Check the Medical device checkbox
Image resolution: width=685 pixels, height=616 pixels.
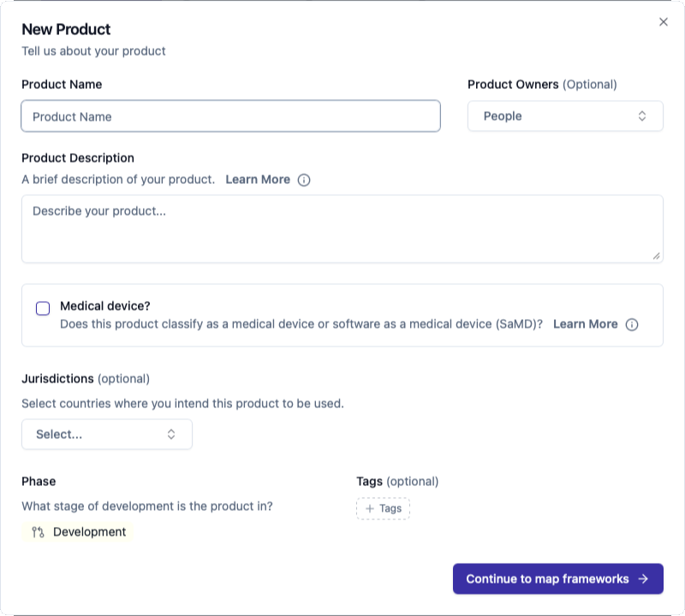(x=43, y=308)
